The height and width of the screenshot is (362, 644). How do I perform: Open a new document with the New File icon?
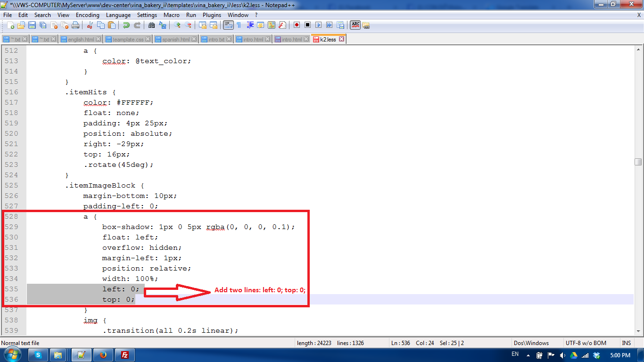pyautogui.click(x=11, y=25)
